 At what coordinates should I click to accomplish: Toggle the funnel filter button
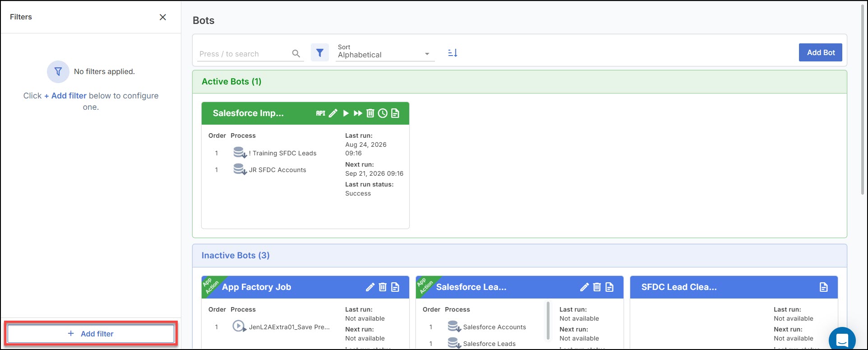(x=320, y=53)
